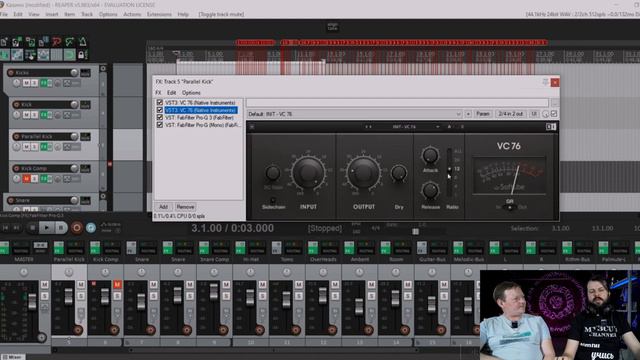The height and width of the screenshot is (360, 640).
Task: Collapse the Snare folder track
Action: point(103,196)
